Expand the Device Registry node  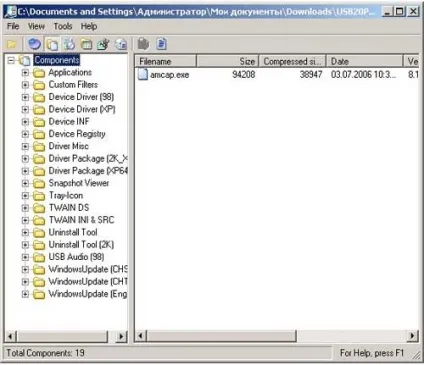point(25,134)
